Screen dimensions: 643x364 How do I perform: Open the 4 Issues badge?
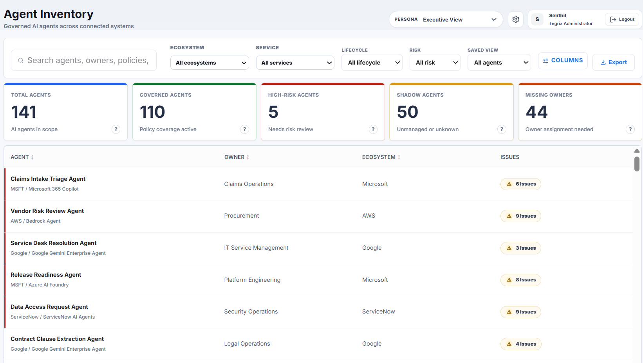pyautogui.click(x=521, y=344)
